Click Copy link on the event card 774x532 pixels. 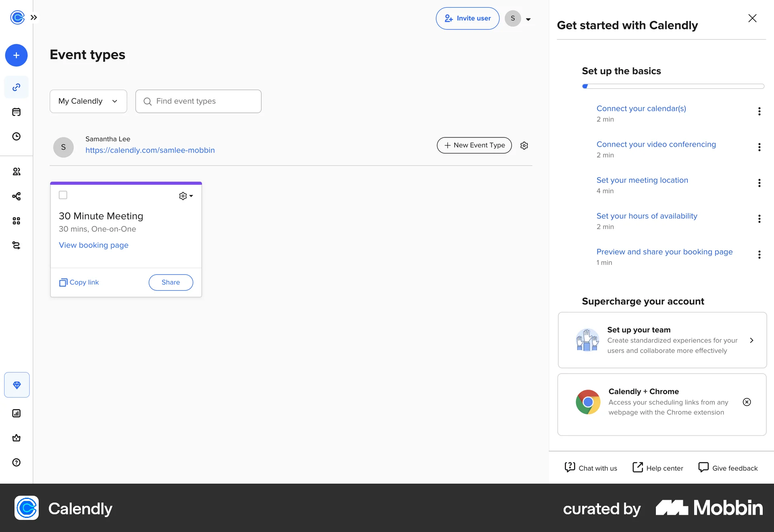pyautogui.click(x=79, y=282)
